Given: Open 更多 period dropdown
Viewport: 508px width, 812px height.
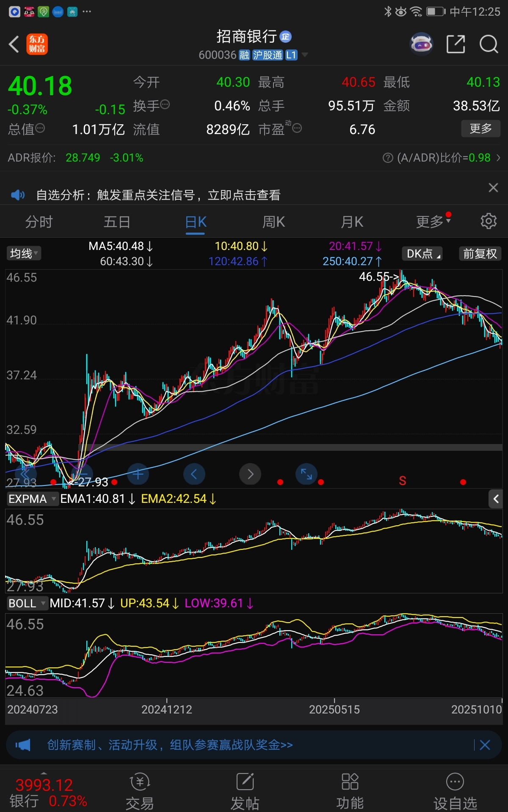Looking at the screenshot, I should click(433, 222).
